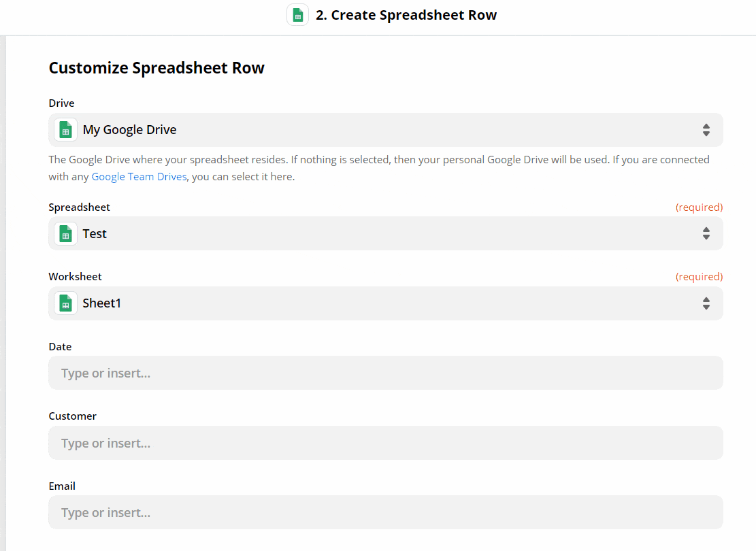Open the Spreadsheet dropdown showing Test
Viewport: 756px width, 551px height.
[384, 233]
